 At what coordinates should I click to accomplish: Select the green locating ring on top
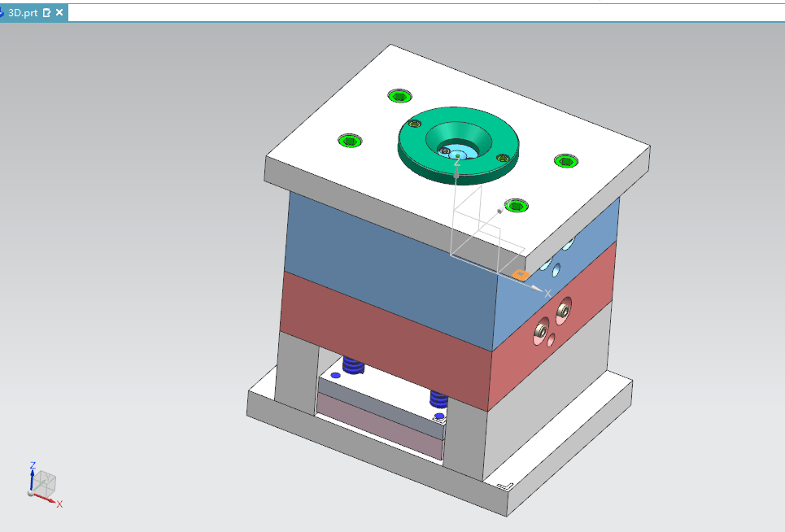tap(459, 144)
